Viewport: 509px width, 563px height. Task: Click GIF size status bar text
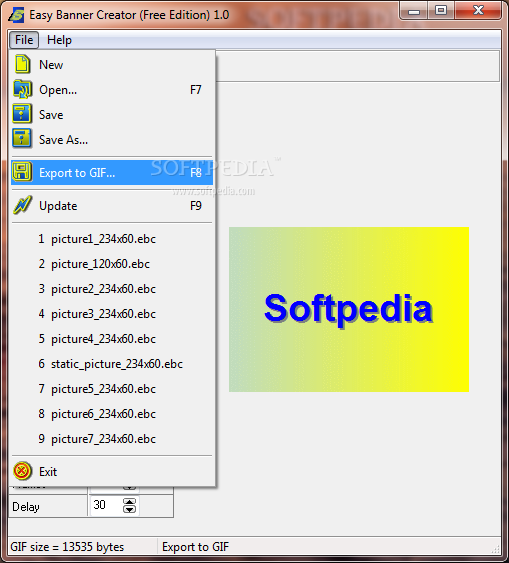pos(67,546)
